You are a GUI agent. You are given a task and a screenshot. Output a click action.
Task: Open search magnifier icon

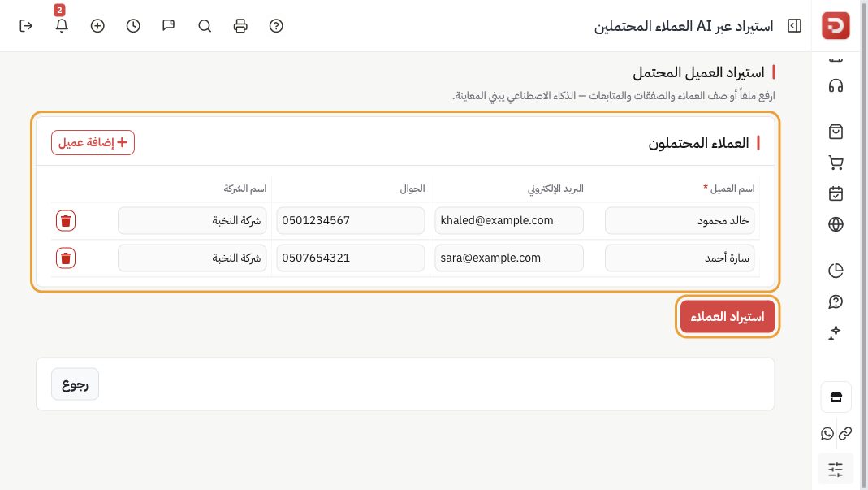pos(205,25)
